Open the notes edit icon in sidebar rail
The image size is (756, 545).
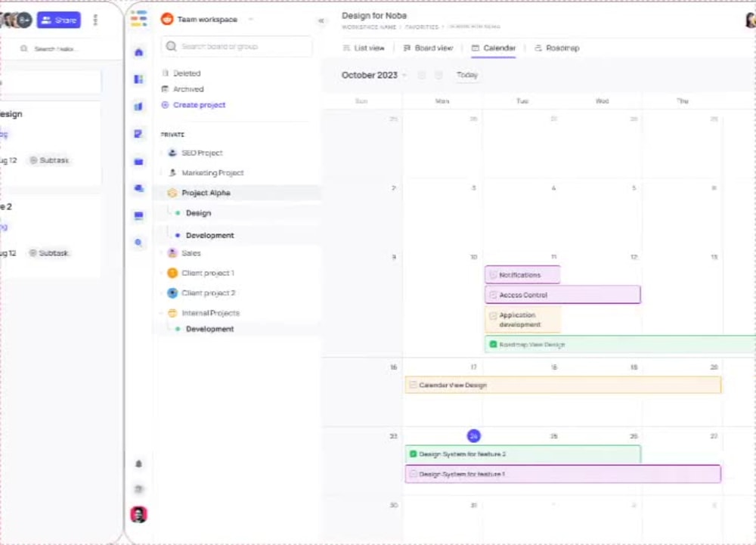(139, 134)
